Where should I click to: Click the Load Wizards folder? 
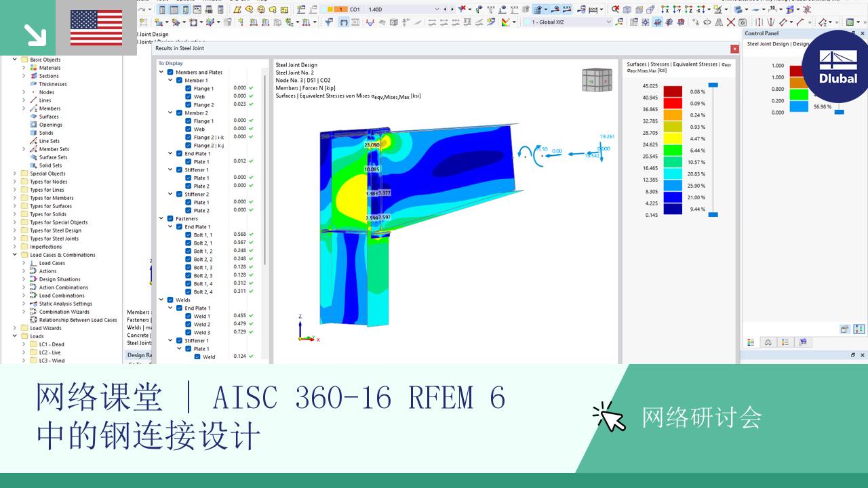tap(45, 328)
